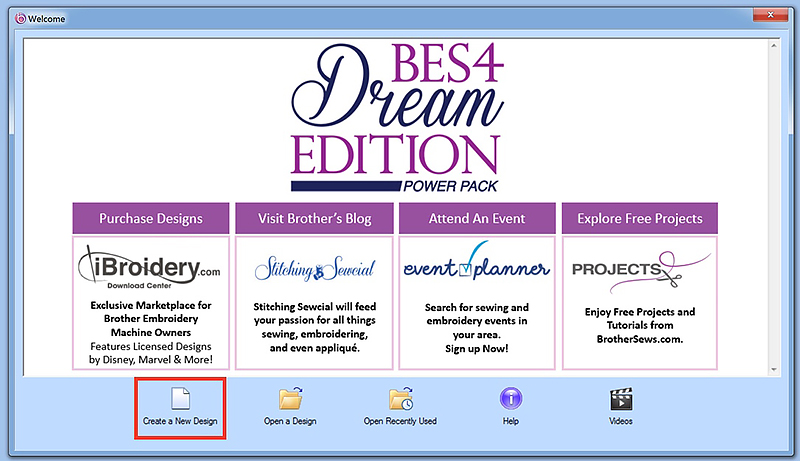Viewport: 800px width, 461px height.
Task: Open the PROJECTS scissors logo
Action: click(x=640, y=268)
